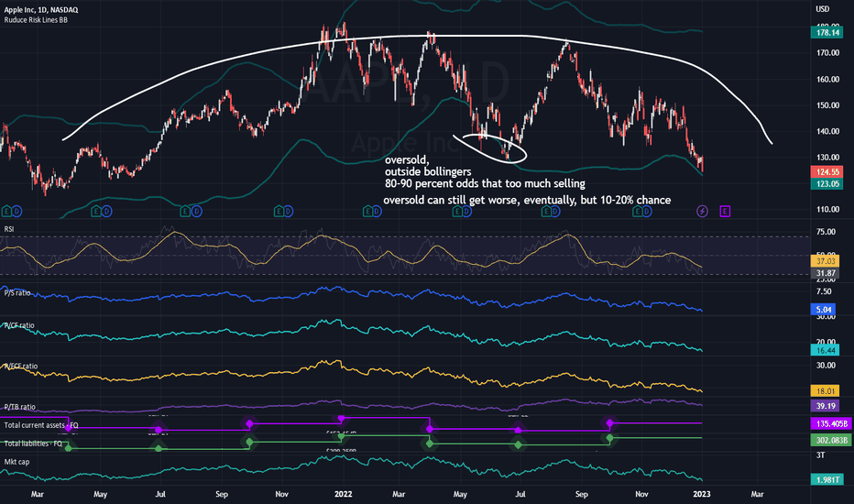This screenshot has height=504, width=854.
Task: Click the earnings E marker near Nov 2021
Action: (279, 211)
